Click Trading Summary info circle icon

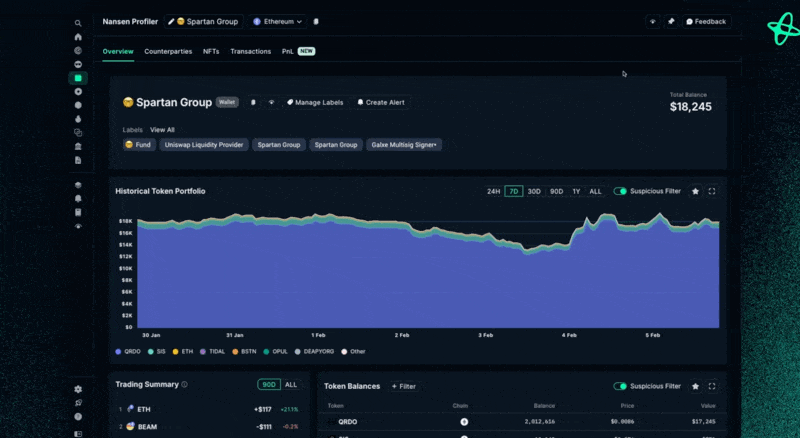click(184, 384)
